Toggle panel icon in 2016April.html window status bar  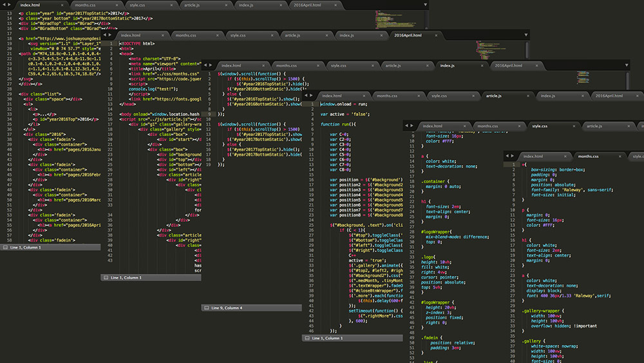106,277
